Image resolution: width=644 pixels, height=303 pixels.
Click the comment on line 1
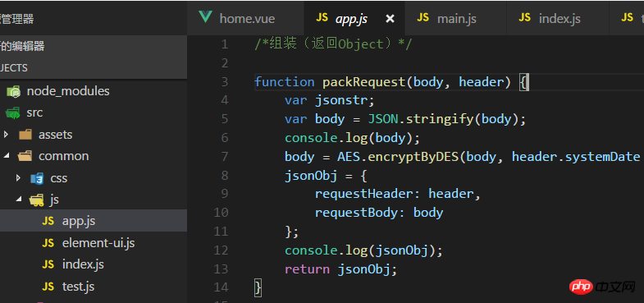tap(333, 44)
